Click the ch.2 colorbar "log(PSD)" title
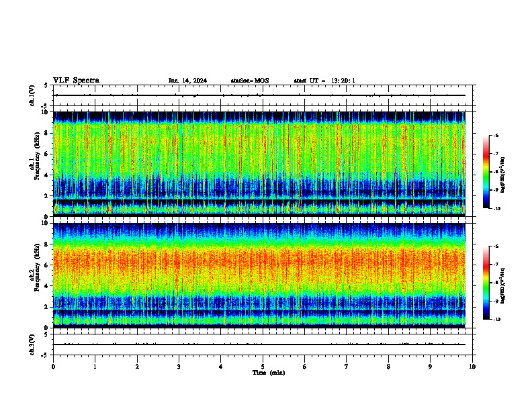 (x=503, y=285)
